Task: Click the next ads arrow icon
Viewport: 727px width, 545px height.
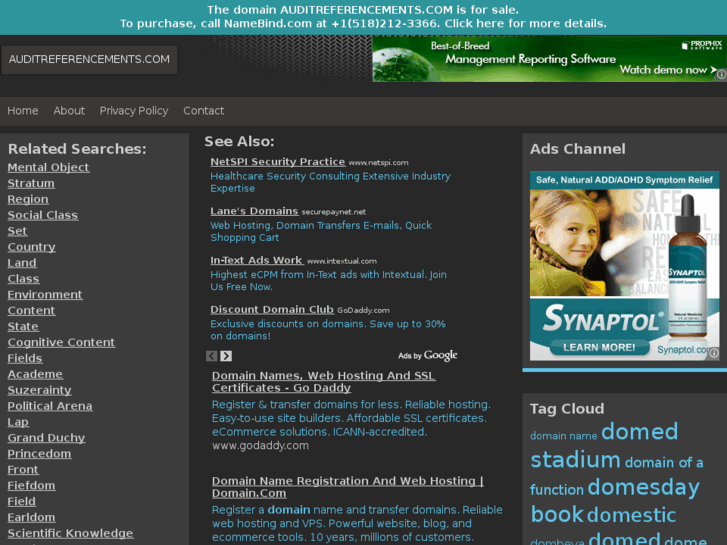Action: pyautogui.click(x=226, y=356)
